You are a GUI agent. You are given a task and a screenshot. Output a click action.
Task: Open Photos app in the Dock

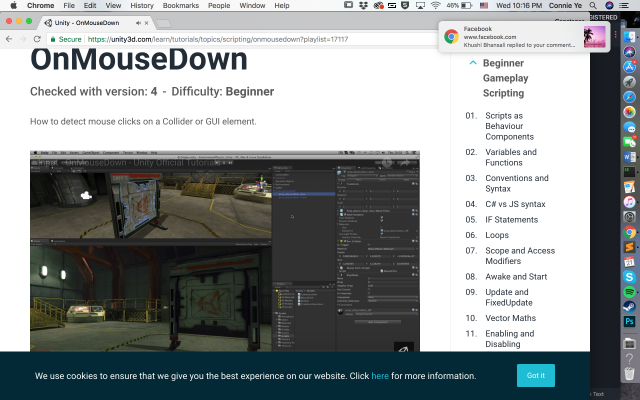tap(629, 112)
